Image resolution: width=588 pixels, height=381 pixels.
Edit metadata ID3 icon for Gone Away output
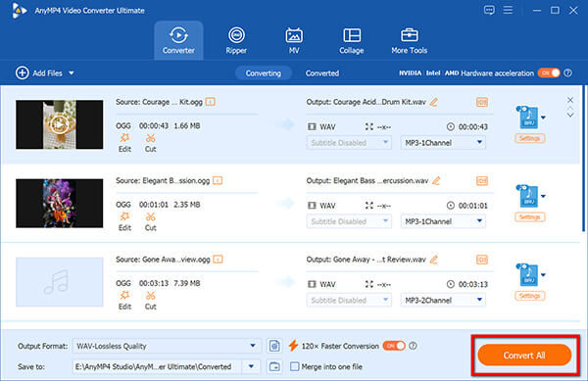click(482, 260)
